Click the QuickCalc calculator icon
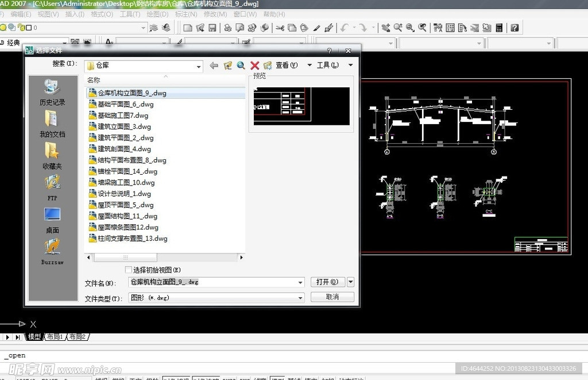The width and height of the screenshot is (588, 380). tap(499, 28)
